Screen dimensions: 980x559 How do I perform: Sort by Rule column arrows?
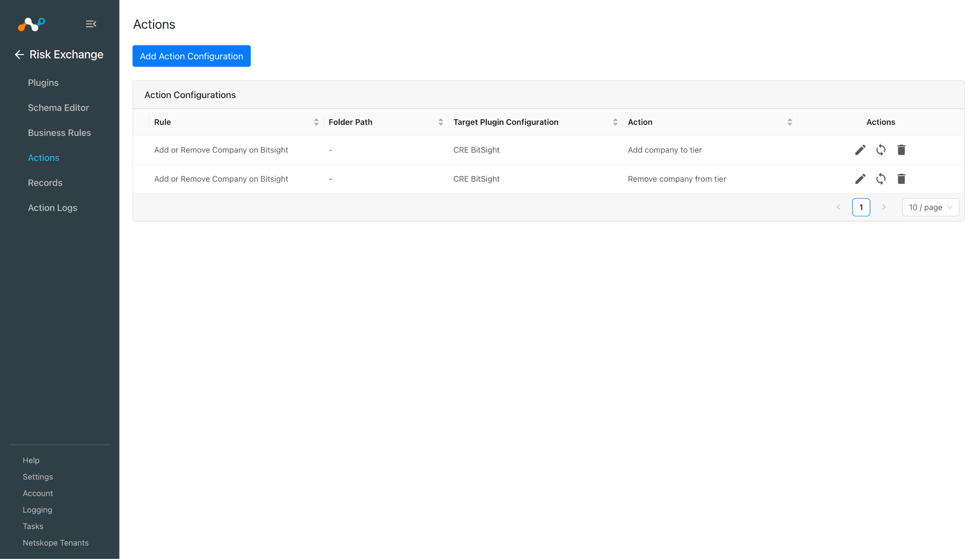316,122
